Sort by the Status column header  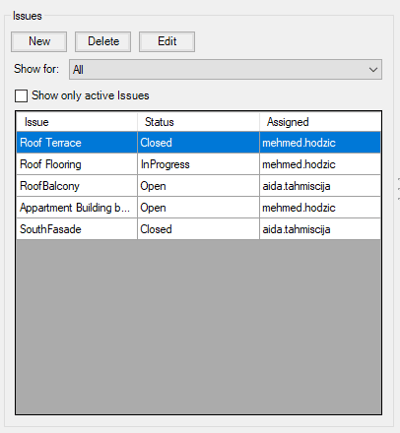point(199,122)
